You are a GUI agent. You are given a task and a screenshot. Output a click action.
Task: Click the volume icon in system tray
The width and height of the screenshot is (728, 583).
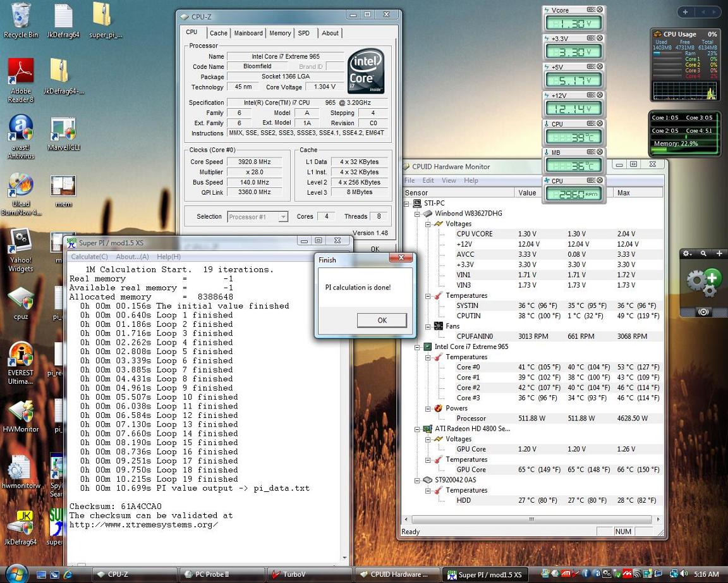pyautogui.click(x=684, y=575)
